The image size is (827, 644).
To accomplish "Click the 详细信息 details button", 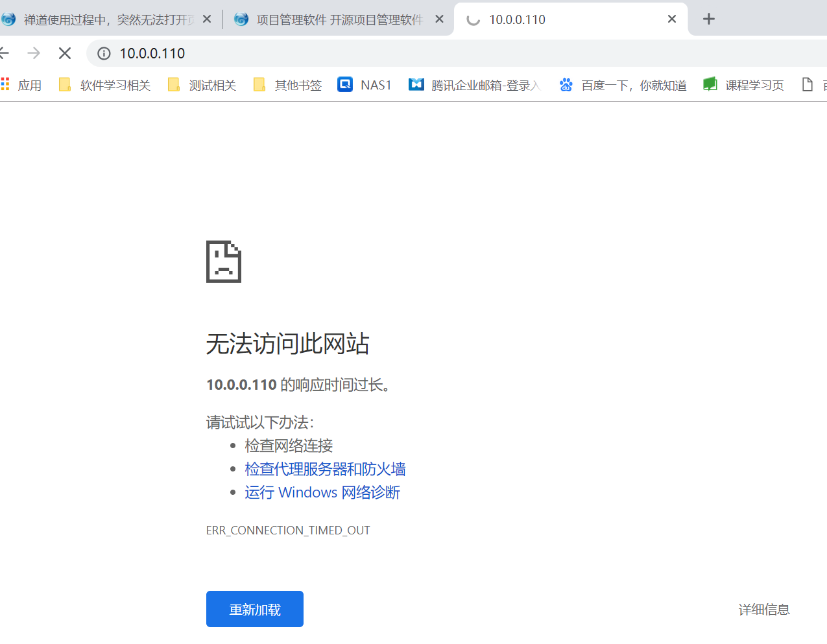I will pos(764,610).
